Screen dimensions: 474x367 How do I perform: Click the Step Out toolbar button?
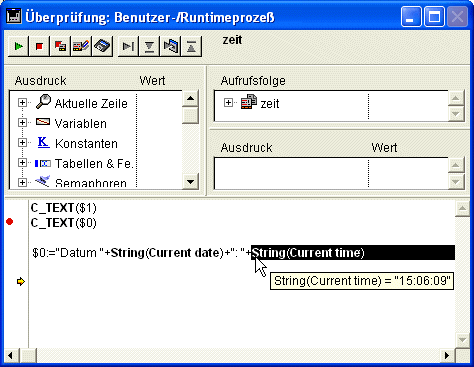click(191, 46)
